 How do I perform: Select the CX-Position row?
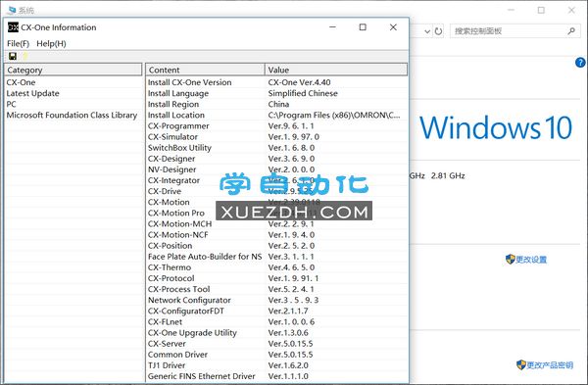pyautogui.click(x=276, y=246)
